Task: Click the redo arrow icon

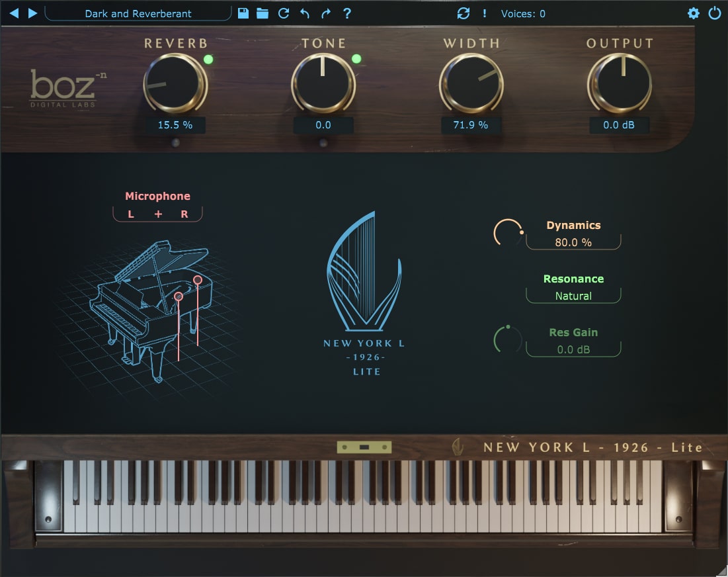Action: (x=325, y=13)
